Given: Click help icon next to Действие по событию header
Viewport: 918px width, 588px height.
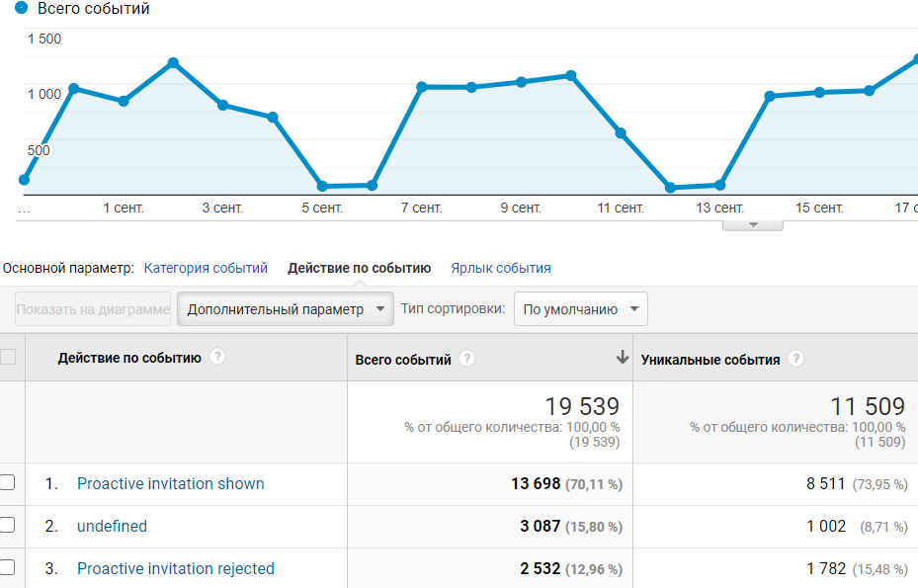Looking at the screenshot, I should pos(217,358).
